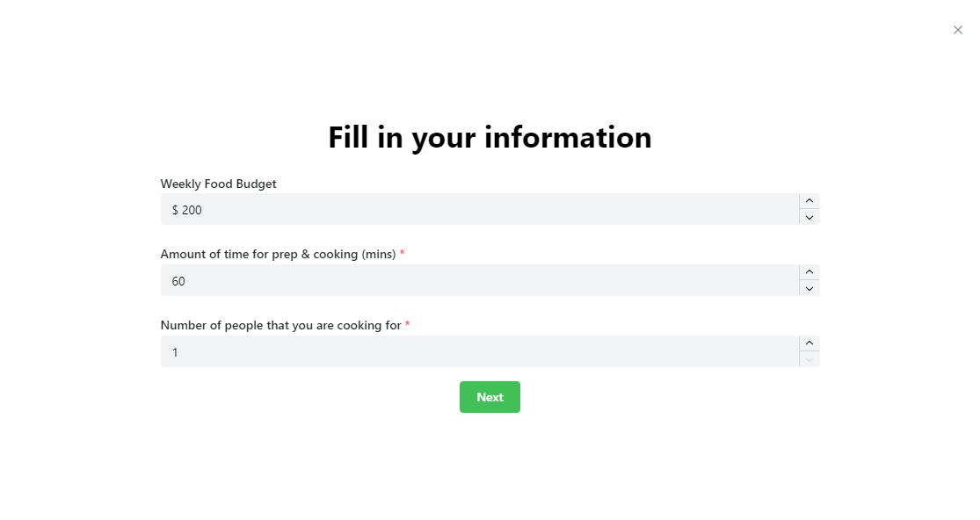The height and width of the screenshot is (520, 980).
Task: Increase number of people cooking for
Action: pyautogui.click(x=809, y=343)
